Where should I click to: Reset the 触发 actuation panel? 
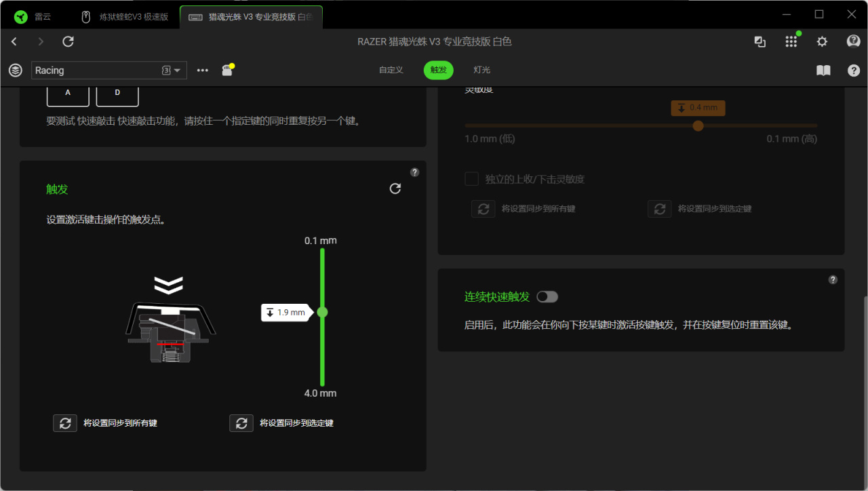pos(395,189)
